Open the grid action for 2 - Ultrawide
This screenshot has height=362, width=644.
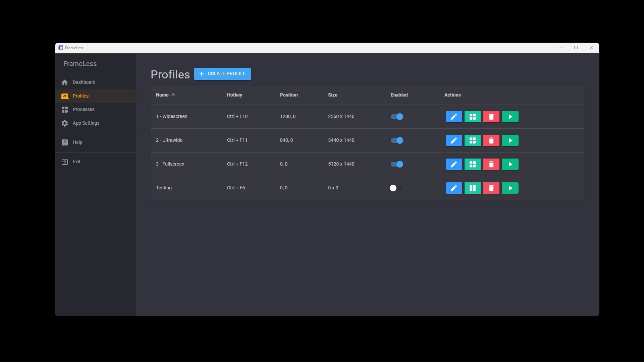click(472, 140)
